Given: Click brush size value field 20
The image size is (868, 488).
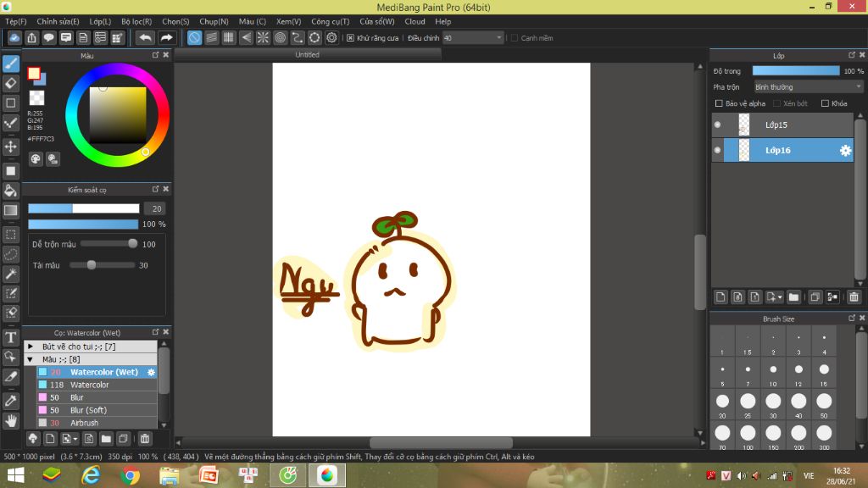Looking at the screenshot, I should [156, 208].
